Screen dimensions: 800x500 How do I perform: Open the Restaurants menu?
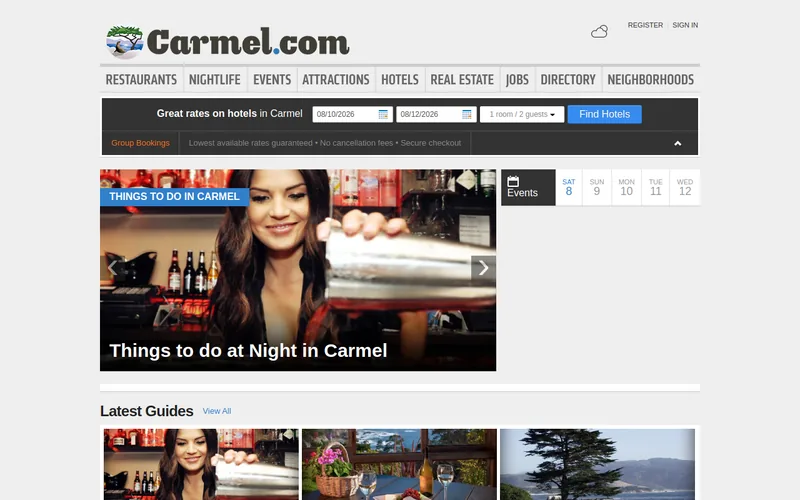pyautogui.click(x=141, y=80)
